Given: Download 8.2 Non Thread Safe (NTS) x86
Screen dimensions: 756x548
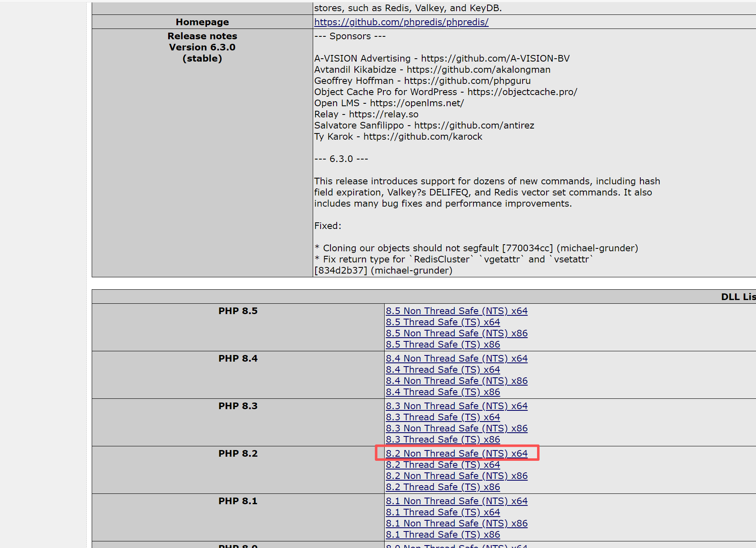Looking at the screenshot, I should 456,476.
